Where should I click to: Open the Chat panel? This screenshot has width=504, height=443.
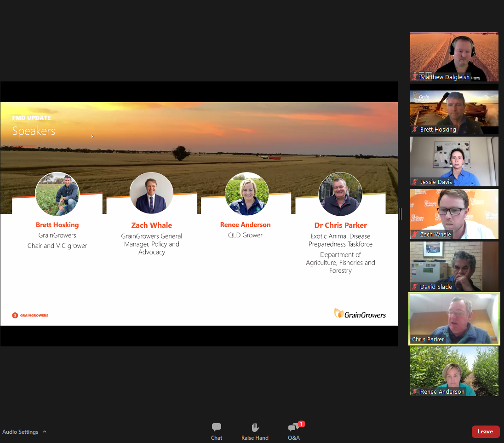click(216, 431)
